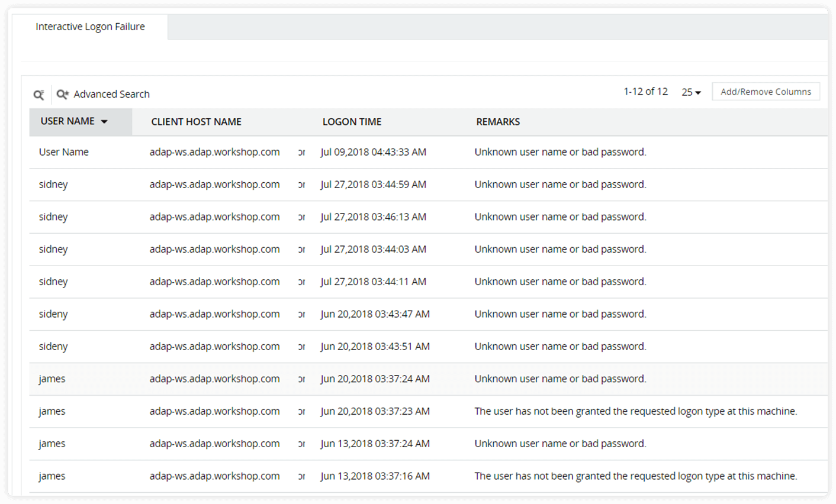Click the Add/Remove Columns button
This screenshot has width=836, height=504.
point(766,92)
